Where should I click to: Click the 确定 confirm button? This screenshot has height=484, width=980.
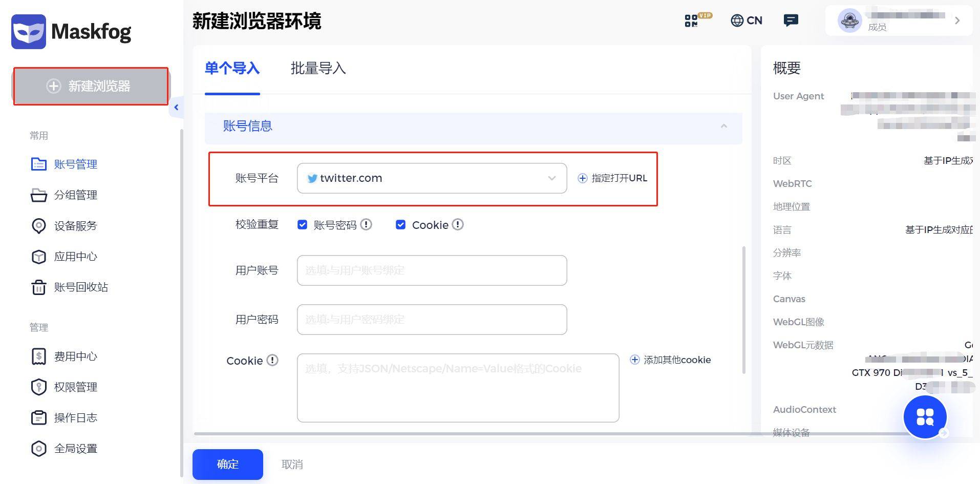[227, 464]
